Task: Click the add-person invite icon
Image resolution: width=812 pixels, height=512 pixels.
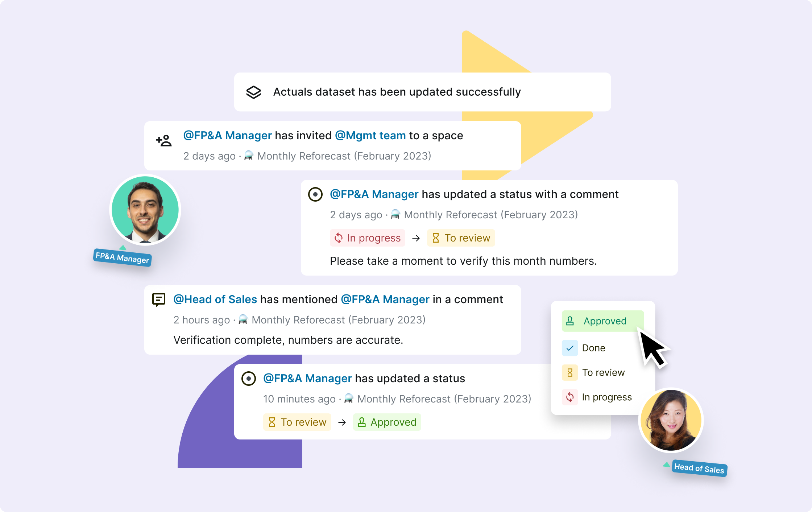Action: point(164,140)
